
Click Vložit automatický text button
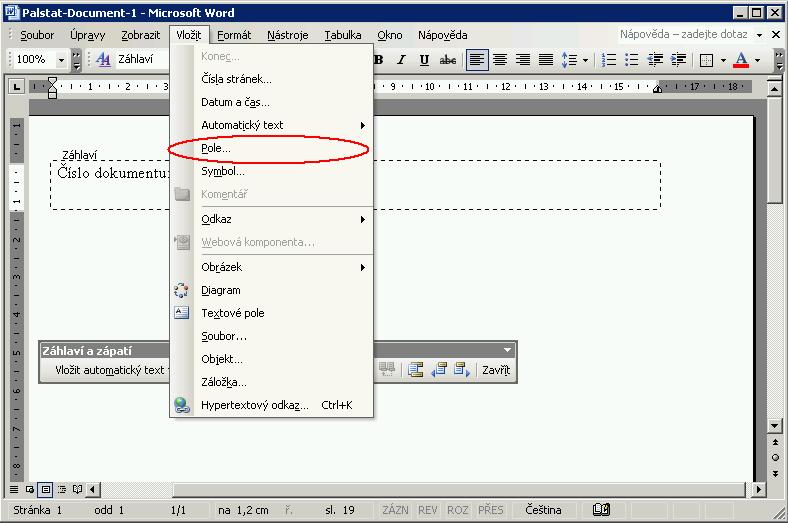point(110,370)
